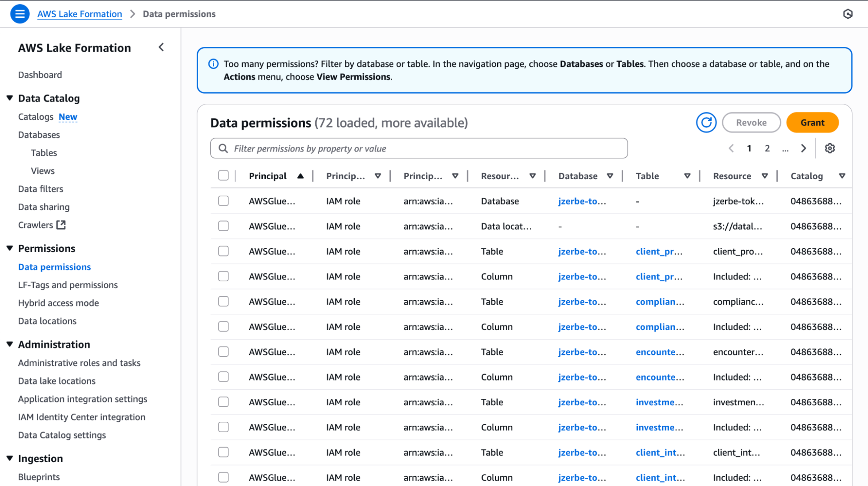This screenshot has width=868, height=486.
Task: Go to page 2
Action: 767,148
